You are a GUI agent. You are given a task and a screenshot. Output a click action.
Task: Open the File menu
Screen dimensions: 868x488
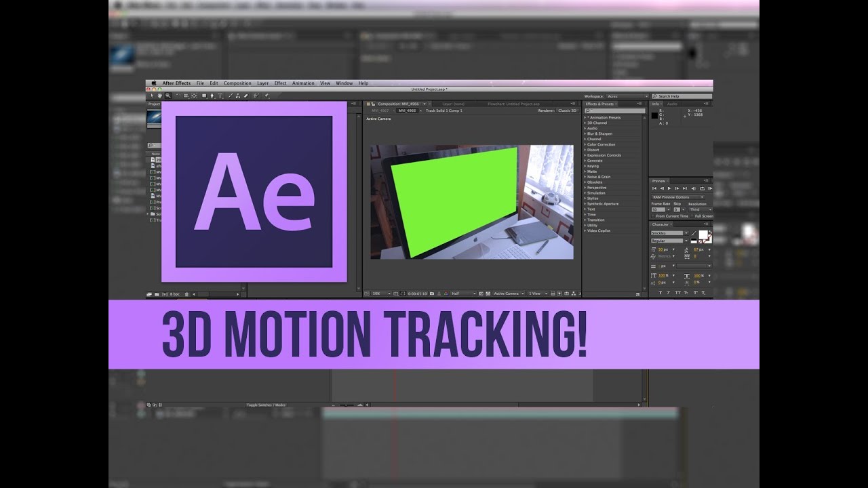[x=200, y=83]
